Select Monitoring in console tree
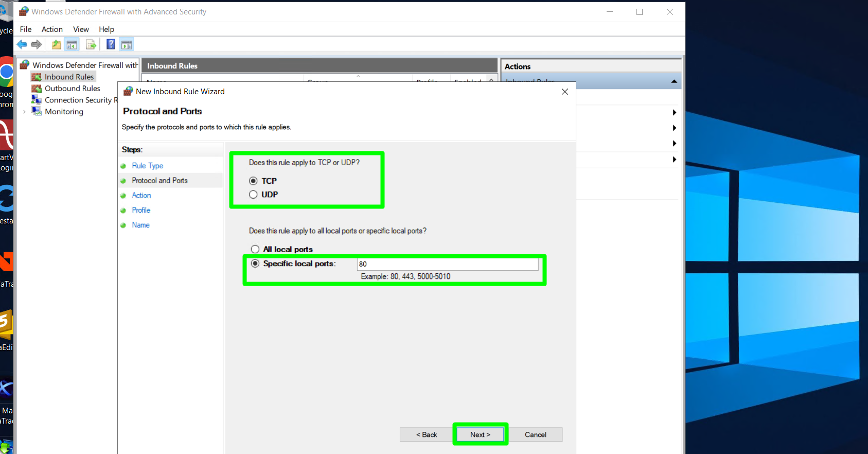868x454 pixels. (64, 112)
